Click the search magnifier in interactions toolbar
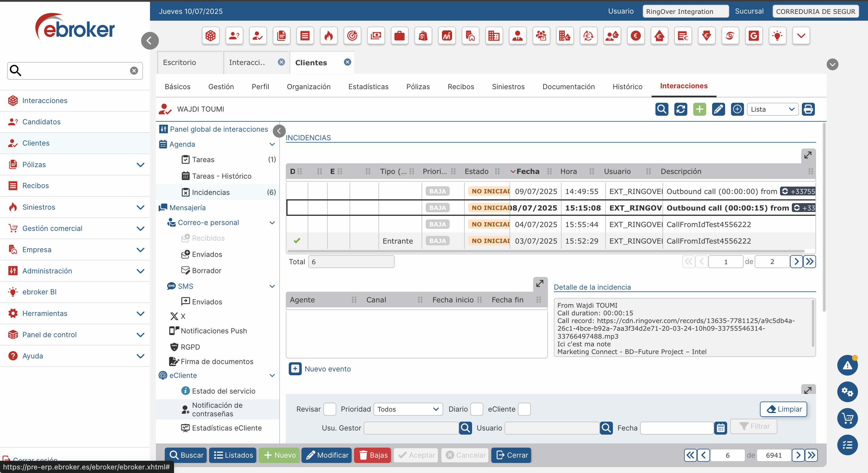 661,109
